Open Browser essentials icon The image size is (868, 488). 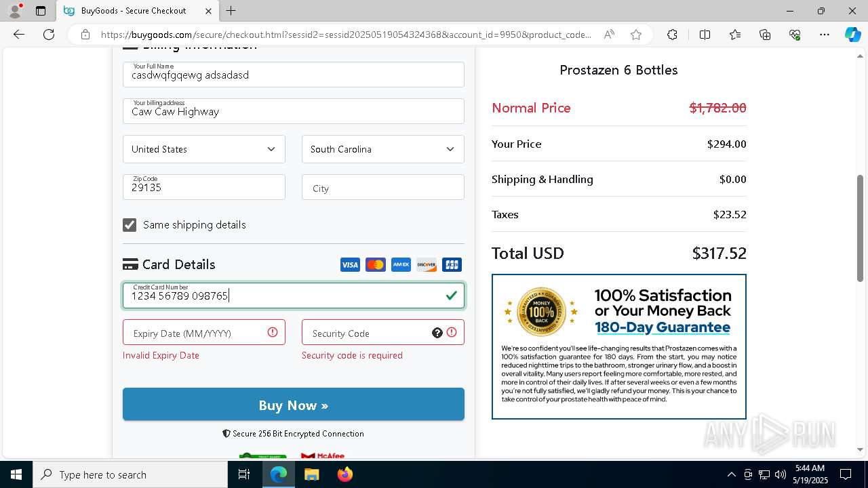[x=795, y=35]
